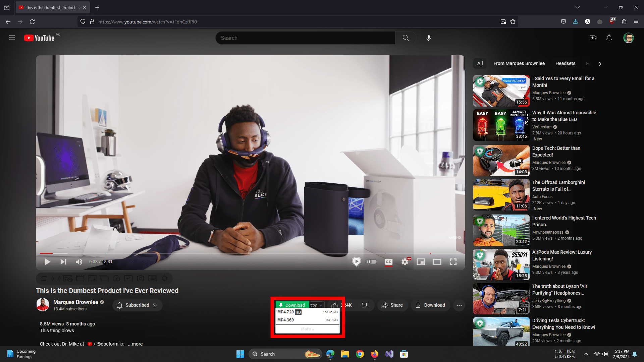644x362 pixels.
Task: Enable miniplayer mode
Action: [421, 262]
